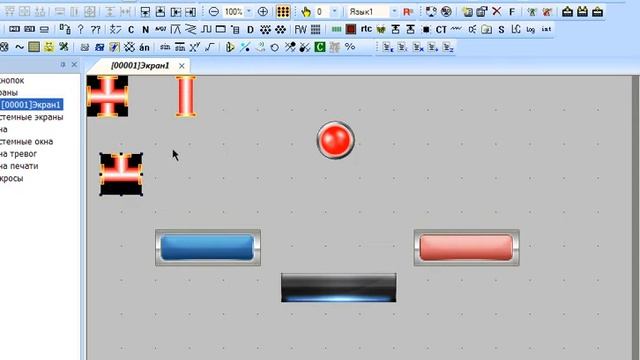This screenshot has width=640, height=360.
Task: Select the black glossy button on canvas
Action: 338,288
